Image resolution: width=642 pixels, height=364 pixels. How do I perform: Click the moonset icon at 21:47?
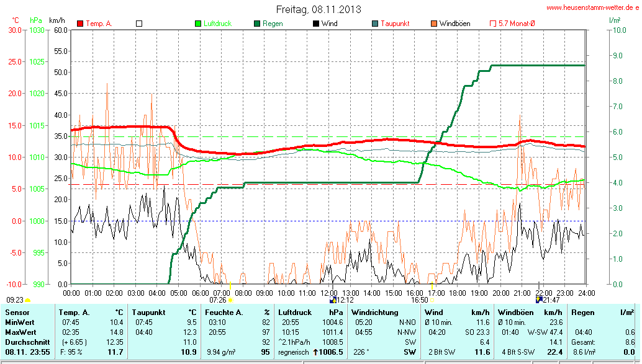pos(539,300)
